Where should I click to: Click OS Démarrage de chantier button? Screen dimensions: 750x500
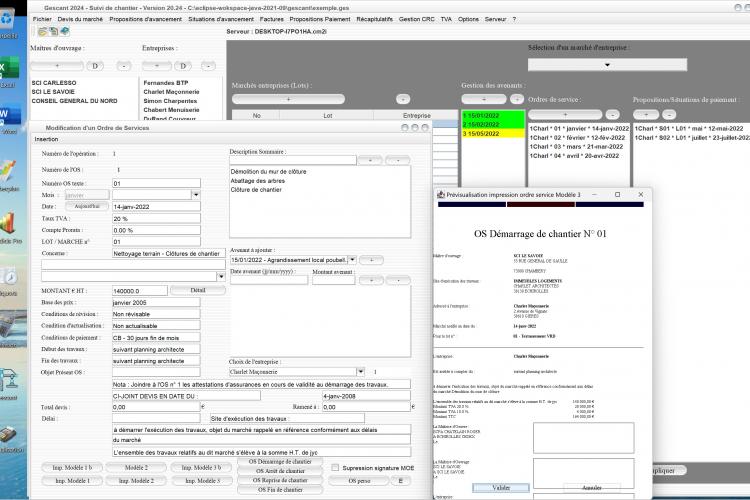pos(280,462)
